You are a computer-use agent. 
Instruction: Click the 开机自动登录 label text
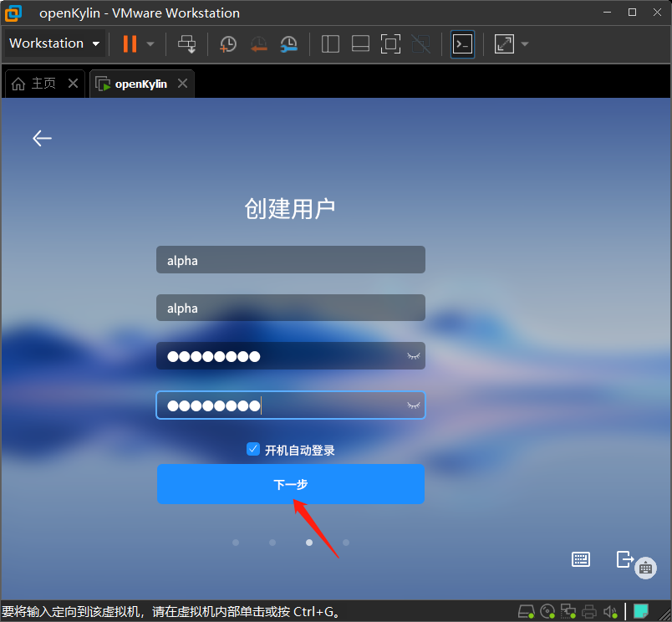pyautogui.click(x=299, y=450)
